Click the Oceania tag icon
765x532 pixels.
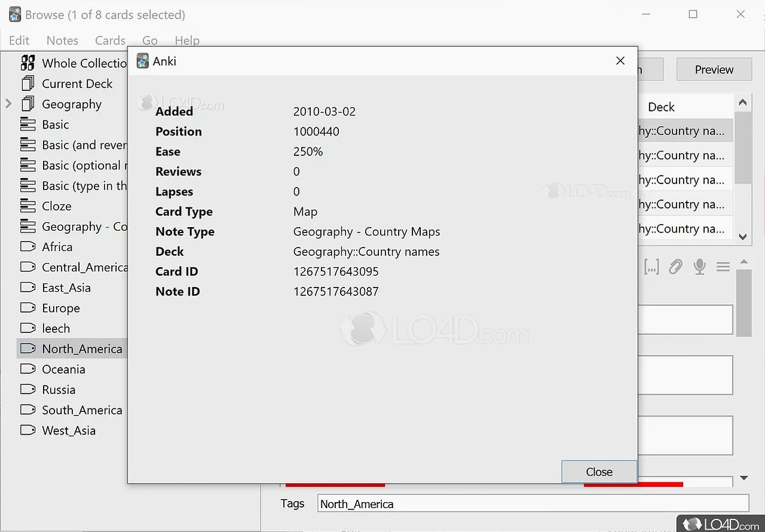point(27,369)
